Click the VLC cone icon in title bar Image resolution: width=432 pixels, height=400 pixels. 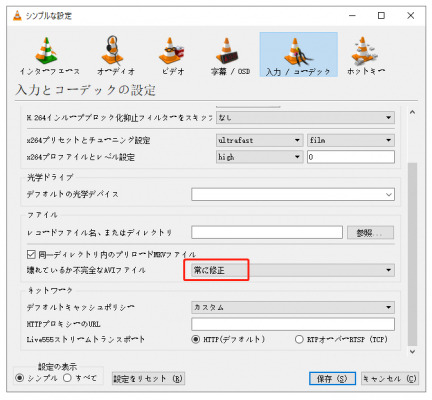[x=17, y=16]
